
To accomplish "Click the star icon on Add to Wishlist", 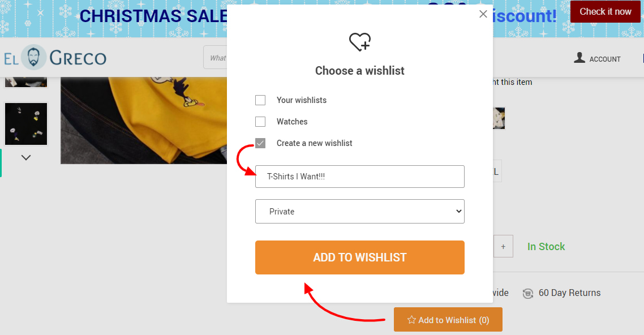I will click(411, 320).
